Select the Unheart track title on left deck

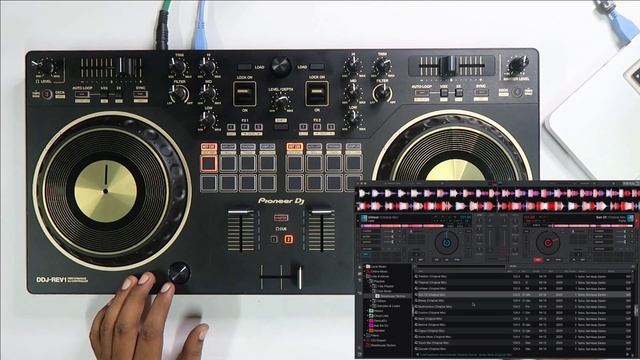click(373, 218)
